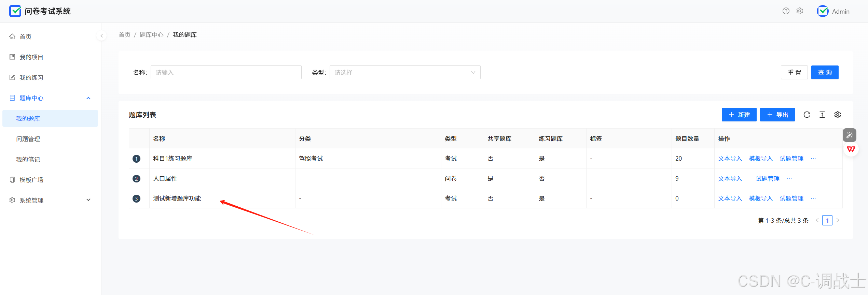This screenshot has width=868, height=295.
Task: Select 我的题库 submenu item
Action: [50, 118]
